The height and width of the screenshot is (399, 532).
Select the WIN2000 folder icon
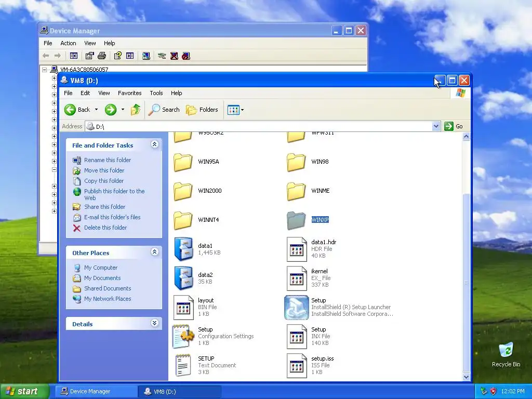click(x=183, y=191)
